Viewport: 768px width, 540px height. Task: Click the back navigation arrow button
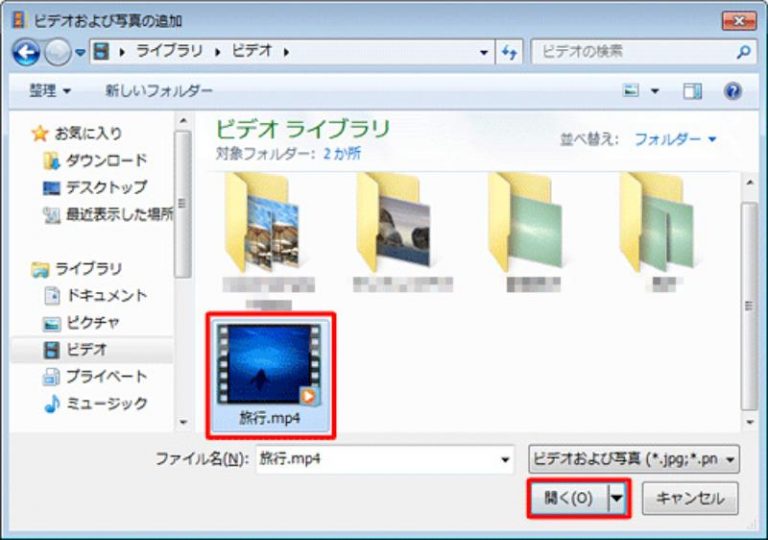(x=27, y=52)
